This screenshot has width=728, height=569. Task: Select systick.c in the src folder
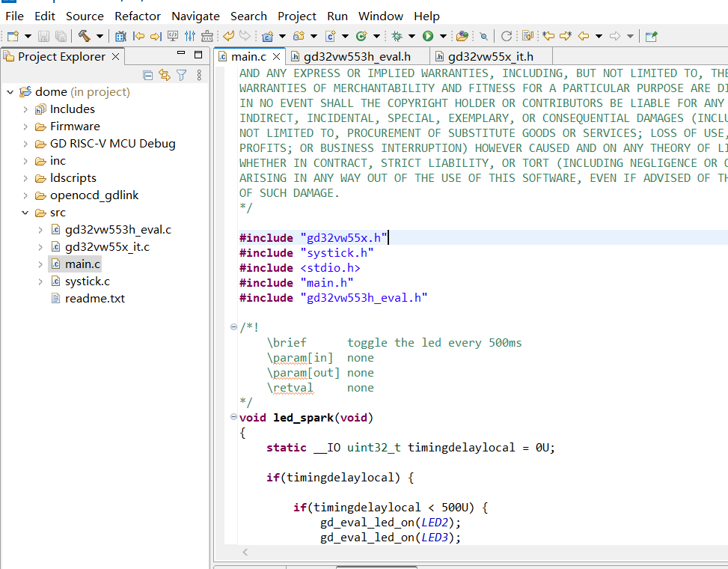[87, 281]
